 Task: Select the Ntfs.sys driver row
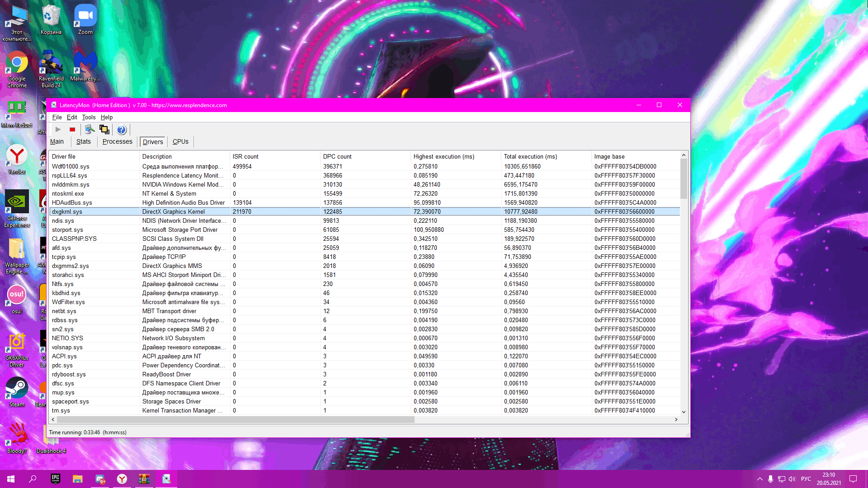click(x=364, y=284)
